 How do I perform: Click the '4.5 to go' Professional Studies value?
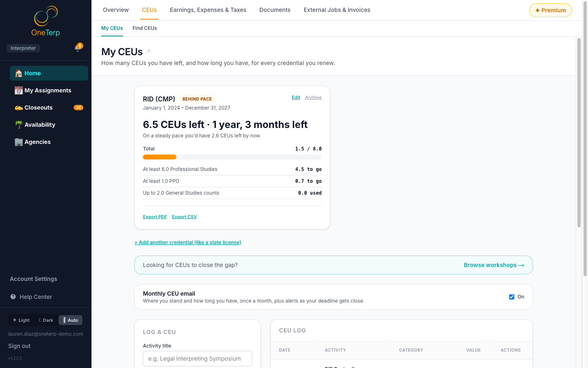308,169
